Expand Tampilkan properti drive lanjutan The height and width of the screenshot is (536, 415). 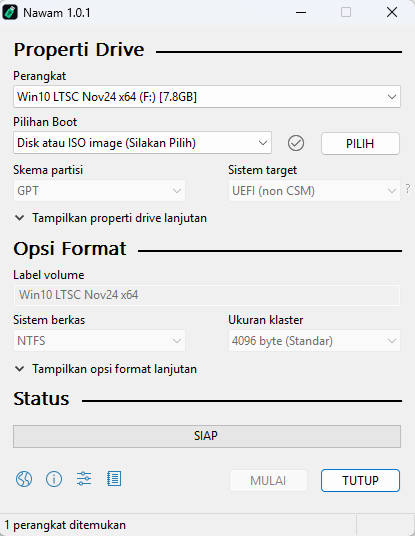(x=111, y=218)
